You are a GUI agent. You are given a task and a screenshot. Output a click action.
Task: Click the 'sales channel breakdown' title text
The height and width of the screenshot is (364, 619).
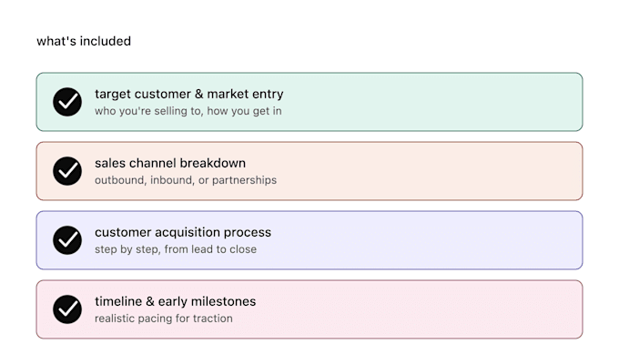170,163
